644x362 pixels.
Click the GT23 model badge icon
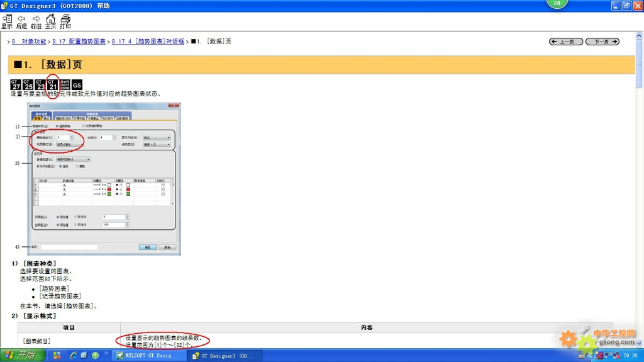click(x=40, y=85)
